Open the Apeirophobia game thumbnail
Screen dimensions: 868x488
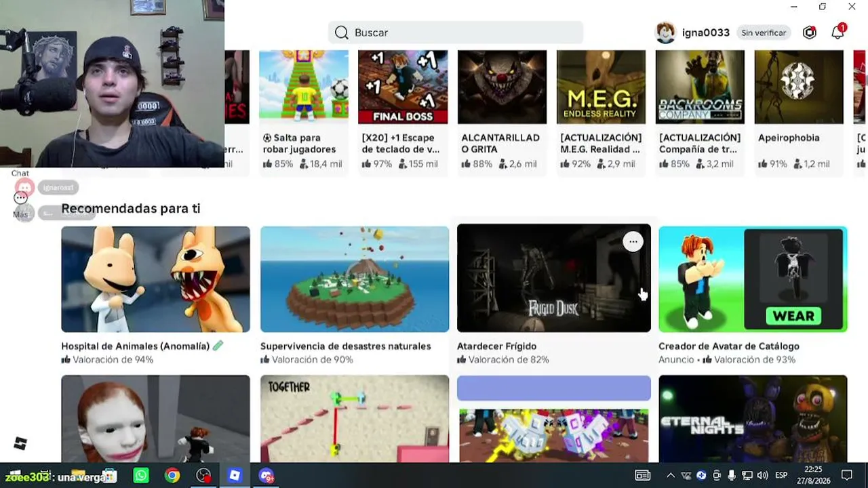(799, 87)
